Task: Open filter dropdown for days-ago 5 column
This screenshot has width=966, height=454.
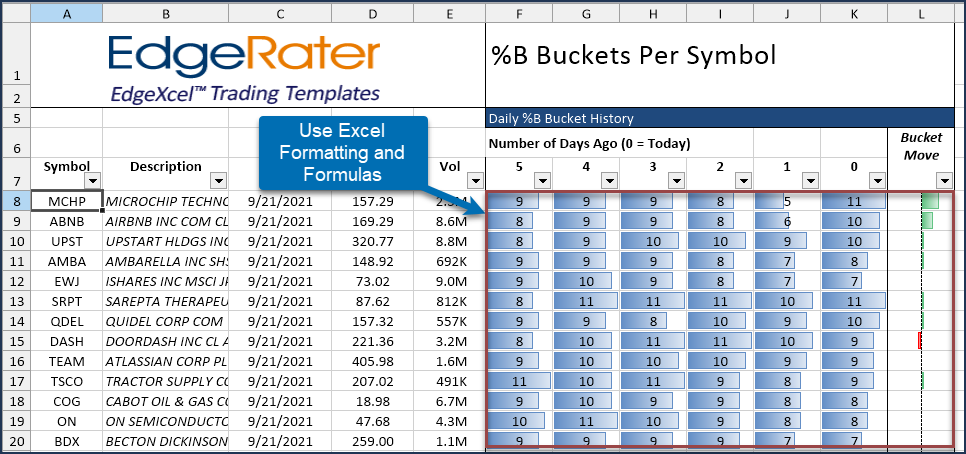Action: pos(543,180)
